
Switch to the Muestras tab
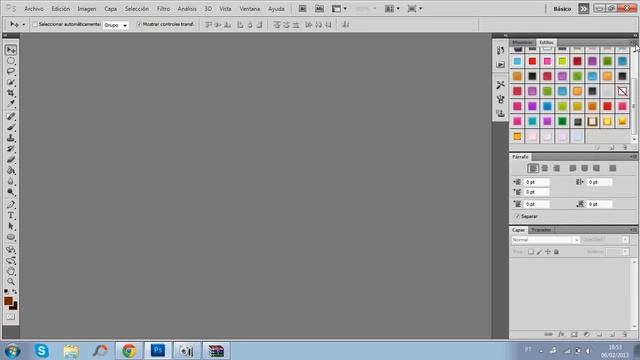(522, 42)
